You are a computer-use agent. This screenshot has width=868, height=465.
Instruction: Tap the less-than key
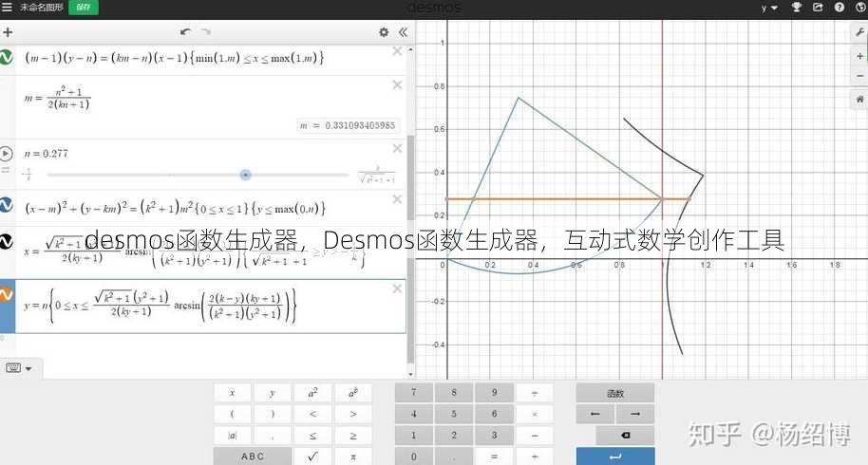coord(312,414)
